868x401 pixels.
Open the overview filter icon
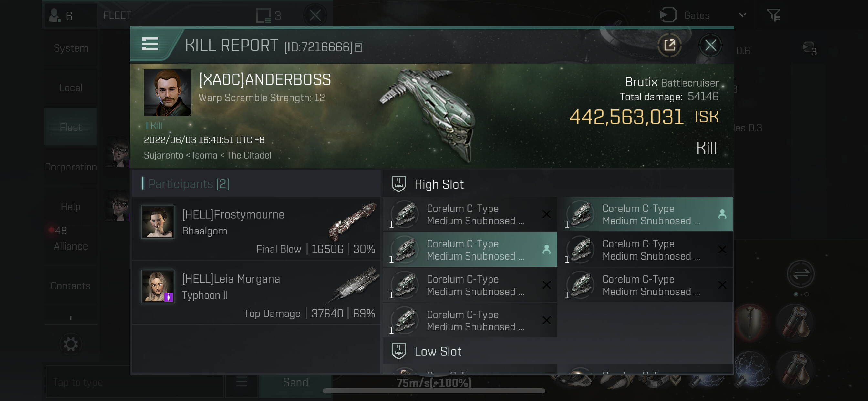(773, 15)
